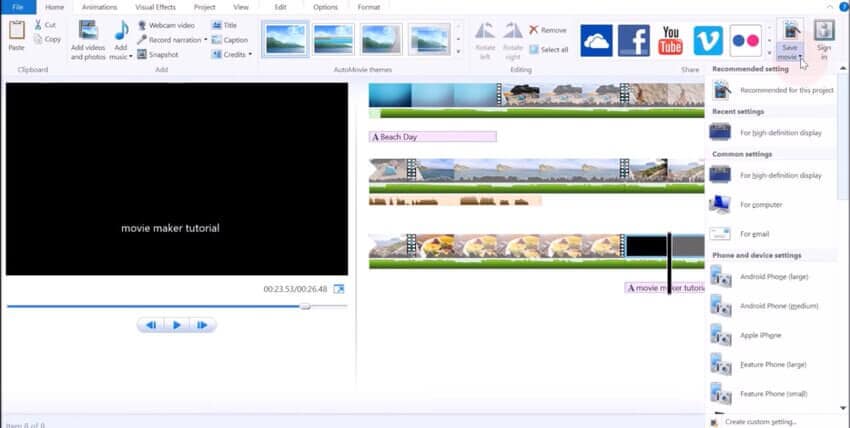Screen dimensions: 850x428
Task: Share the movie to YouTube
Action: click(671, 41)
